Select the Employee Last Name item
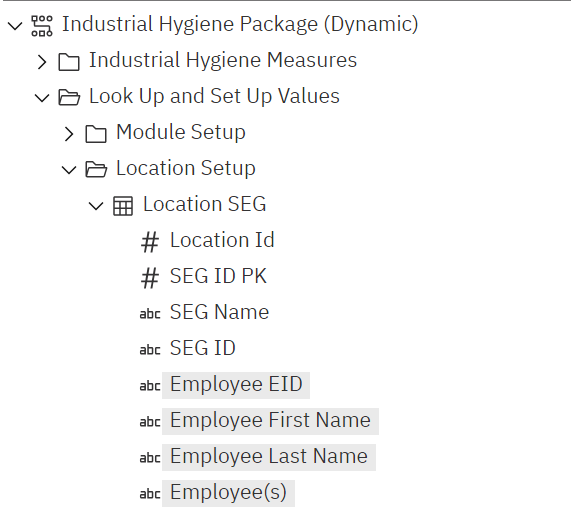Viewport: 571px width, 514px height. pos(269,458)
